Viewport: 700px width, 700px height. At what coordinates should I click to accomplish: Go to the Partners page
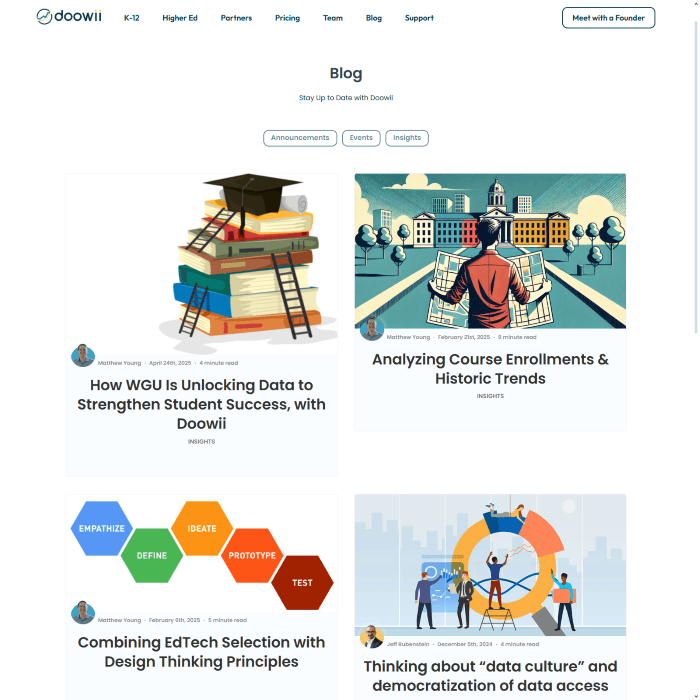point(236,18)
